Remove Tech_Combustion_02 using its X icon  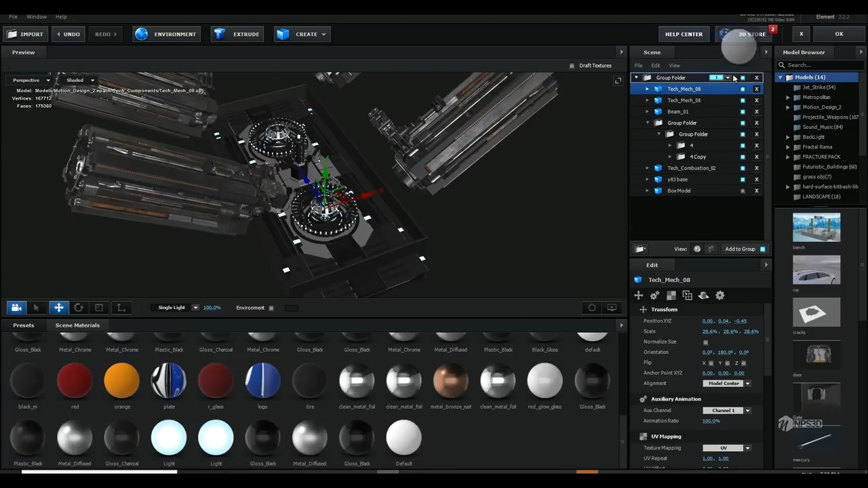coord(756,168)
